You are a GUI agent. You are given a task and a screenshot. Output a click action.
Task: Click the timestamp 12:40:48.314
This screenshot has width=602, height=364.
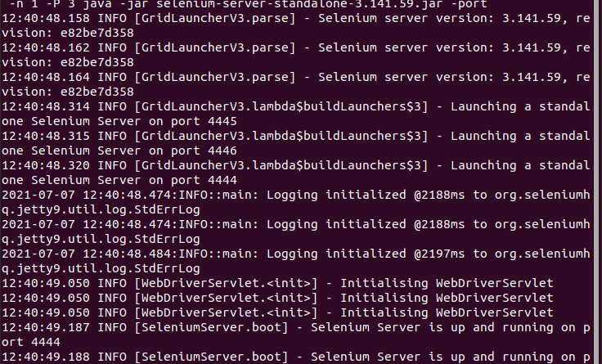[x=46, y=106]
